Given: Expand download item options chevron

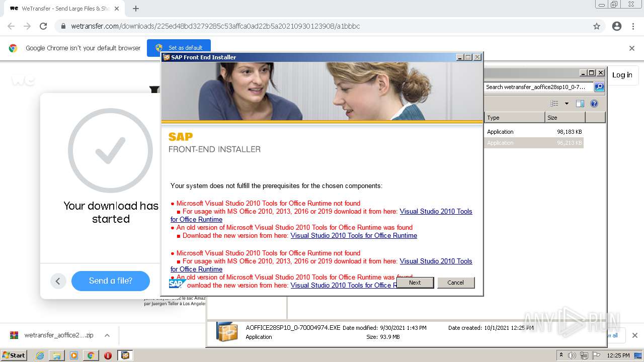Looking at the screenshot, I should pyautogui.click(x=107, y=335).
